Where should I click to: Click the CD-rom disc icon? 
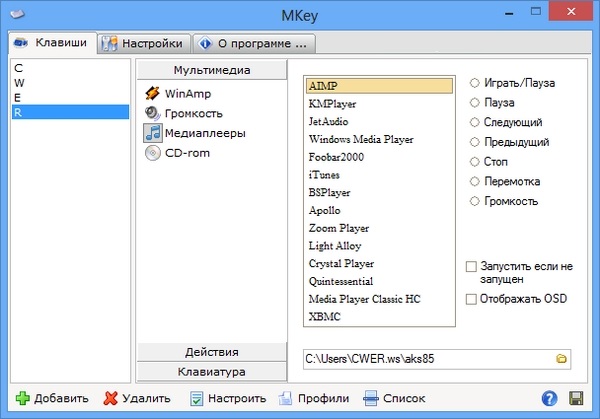point(153,153)
